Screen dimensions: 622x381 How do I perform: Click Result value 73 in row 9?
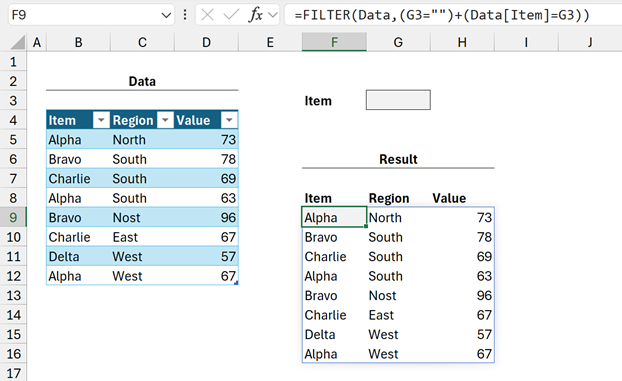[462, 217]
